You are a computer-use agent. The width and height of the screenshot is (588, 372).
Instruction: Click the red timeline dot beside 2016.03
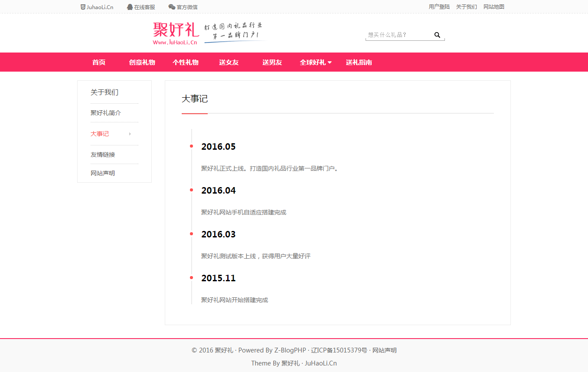tap(191, 234)
